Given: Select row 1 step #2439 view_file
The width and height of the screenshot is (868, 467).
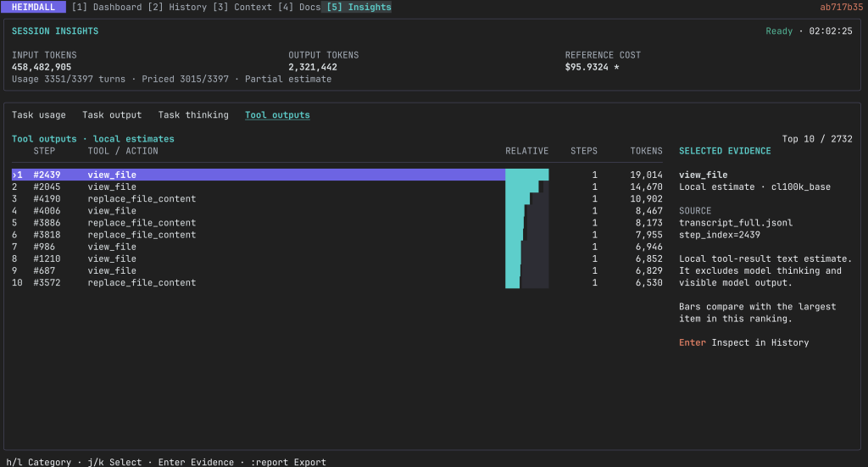Looking at the screenshot, I should click(x=337, y=175).
